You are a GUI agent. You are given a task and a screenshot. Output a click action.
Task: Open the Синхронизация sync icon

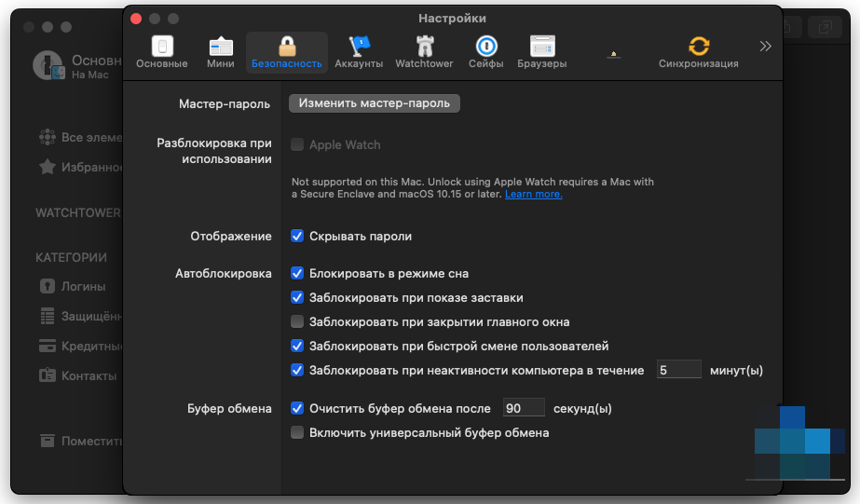[x=698, y=47]
